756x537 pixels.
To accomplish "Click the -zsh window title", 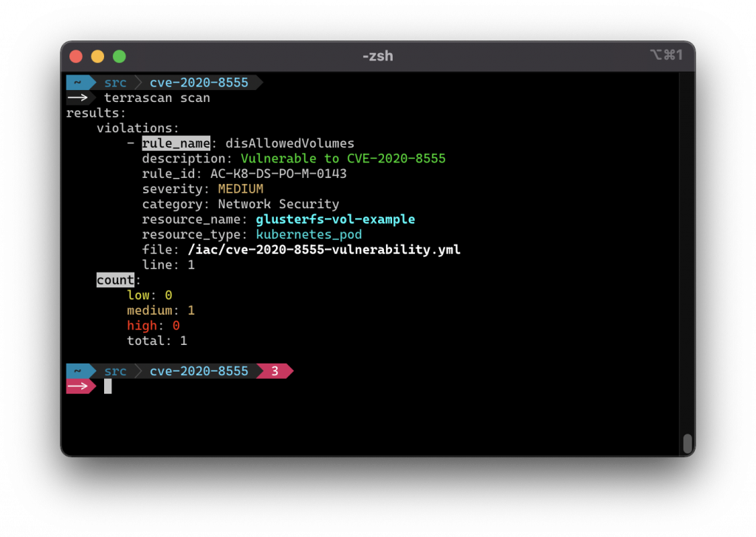I will (x=377, y=56).
